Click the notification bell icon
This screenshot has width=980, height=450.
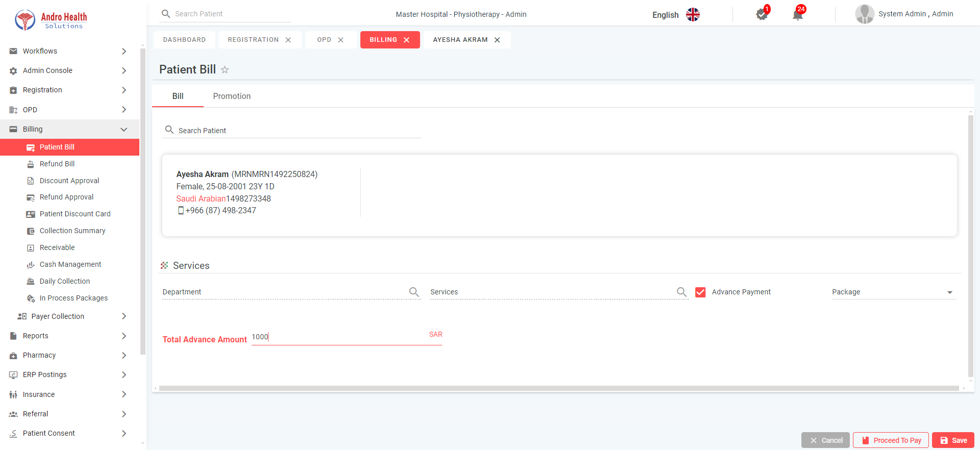tap(798, 14)
